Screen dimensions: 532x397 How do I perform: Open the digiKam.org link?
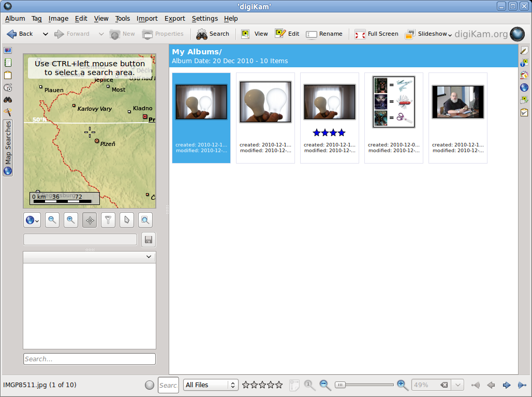point(481,34)
